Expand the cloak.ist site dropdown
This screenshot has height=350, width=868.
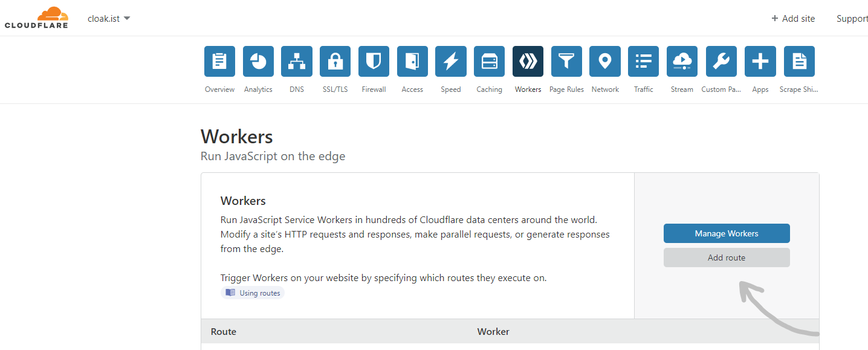(x=109, y=19)
